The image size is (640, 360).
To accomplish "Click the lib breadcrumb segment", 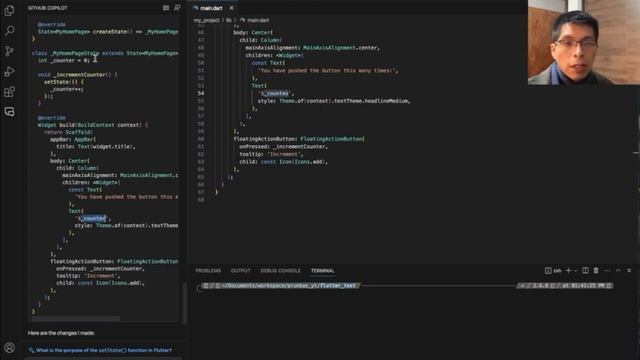I will pos(229,20).
